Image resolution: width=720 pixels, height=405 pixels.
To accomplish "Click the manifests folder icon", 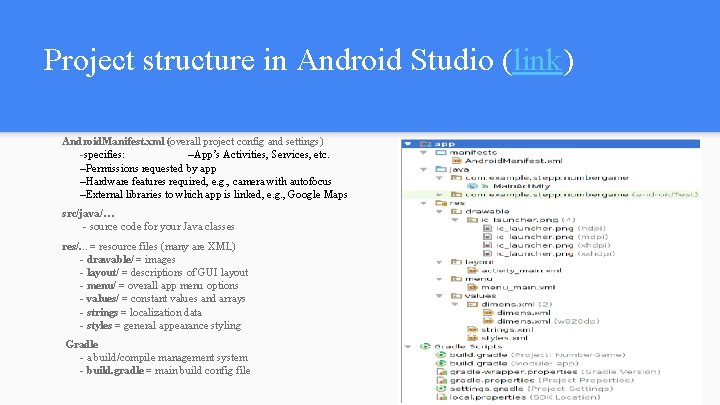I will click(441, 152).
